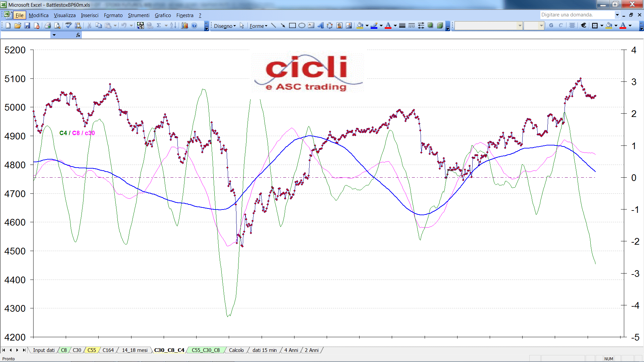
Task: Click the Euro conversion icon
Action: pos(141,25)
